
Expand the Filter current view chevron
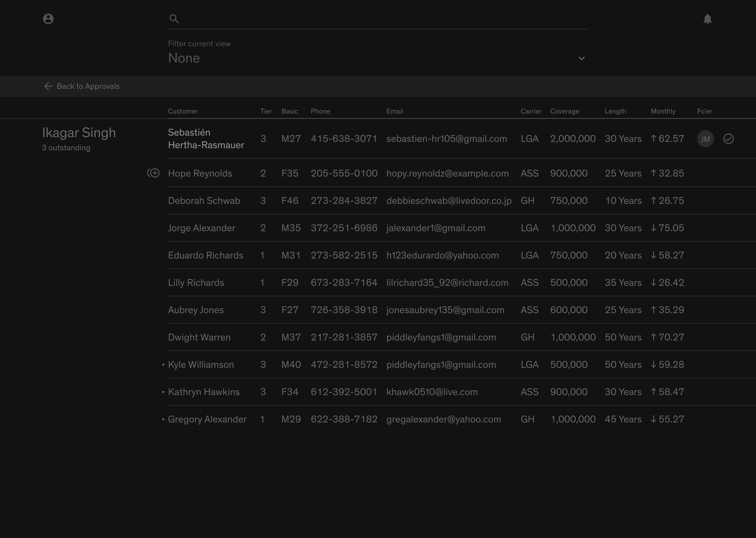pos(581,58)
